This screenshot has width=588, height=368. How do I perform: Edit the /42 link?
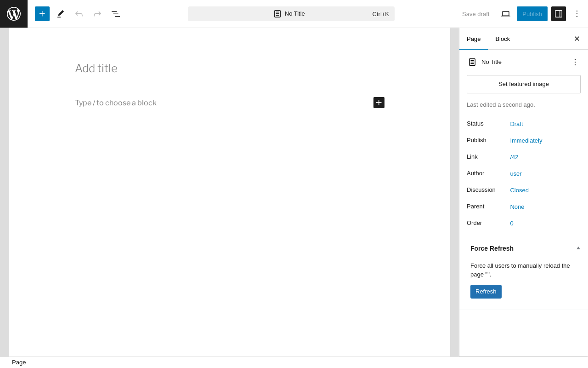pyautogui.click(x=514, y=157)
